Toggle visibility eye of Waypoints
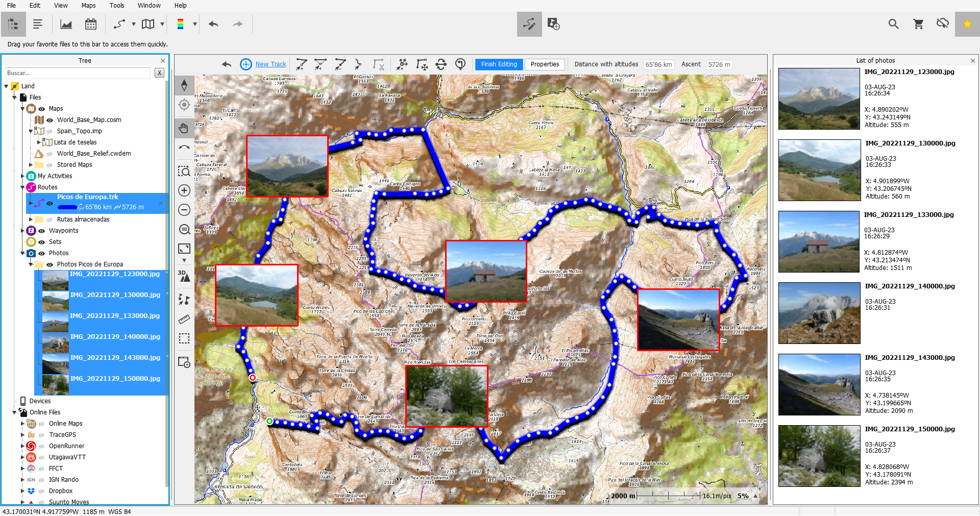This screenshot has width=980, height=516. (42, 231)
